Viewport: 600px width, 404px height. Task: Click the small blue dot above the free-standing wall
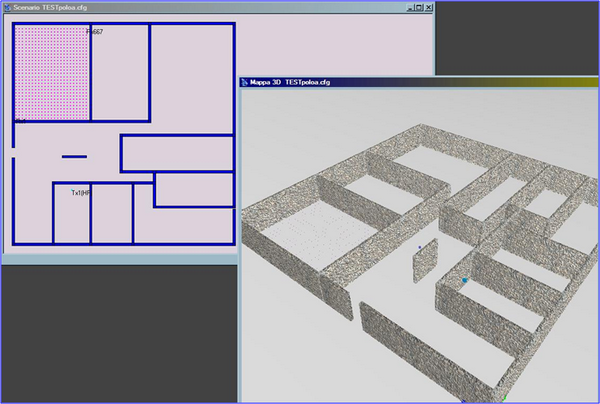pyautogui.click(x=420, y=245)
